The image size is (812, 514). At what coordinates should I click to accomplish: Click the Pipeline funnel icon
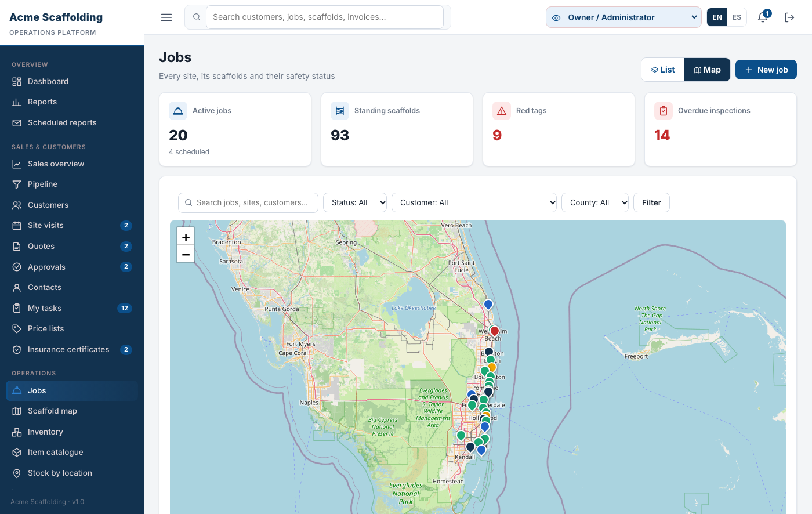[17, 184]
